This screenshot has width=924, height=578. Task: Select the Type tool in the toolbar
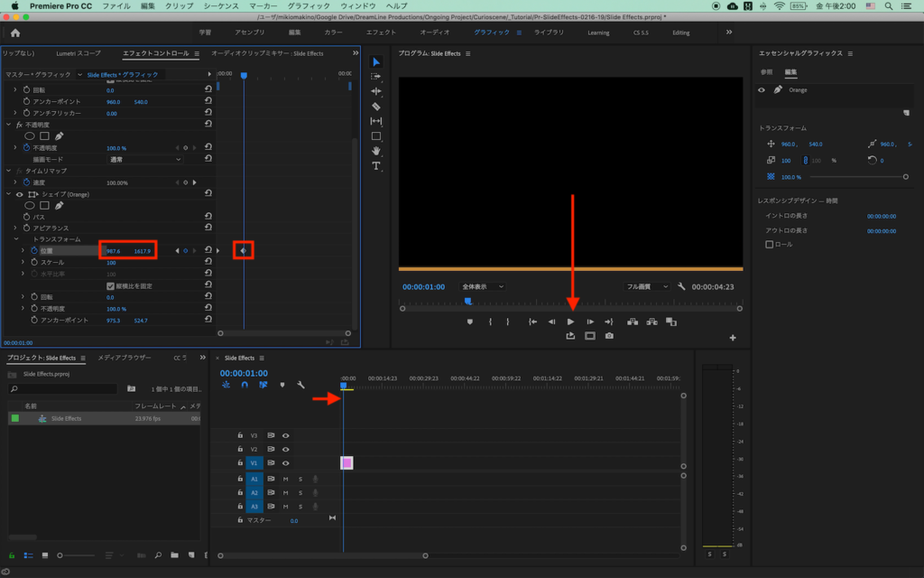coord(376,166)
